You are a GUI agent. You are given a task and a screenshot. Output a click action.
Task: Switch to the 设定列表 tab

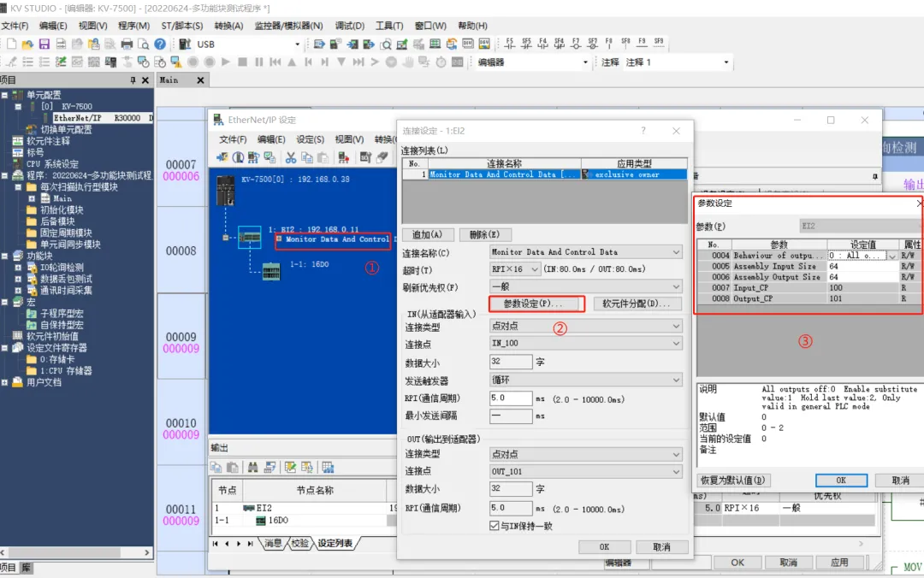point(335,543)
